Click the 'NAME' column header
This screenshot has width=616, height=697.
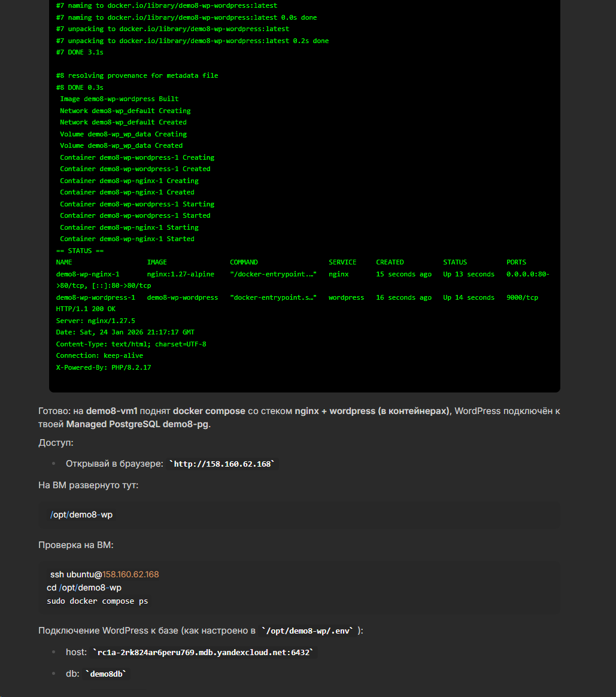point(64,262)
